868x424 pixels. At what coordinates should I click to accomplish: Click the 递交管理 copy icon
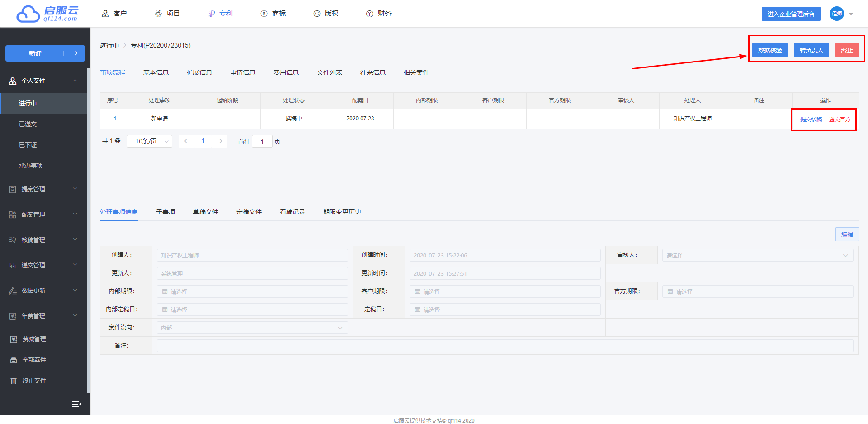pyautogui.click(x=13, y=265)
